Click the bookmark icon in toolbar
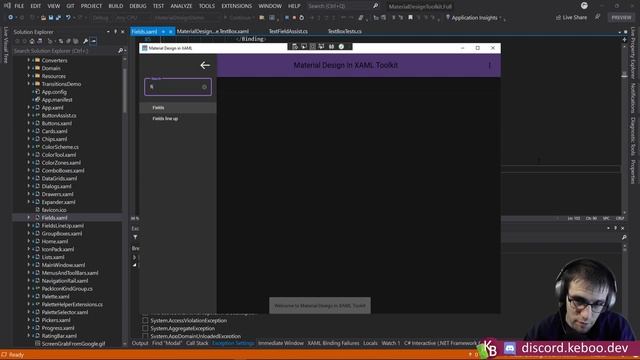640x360 pixels. coord(410,18)
